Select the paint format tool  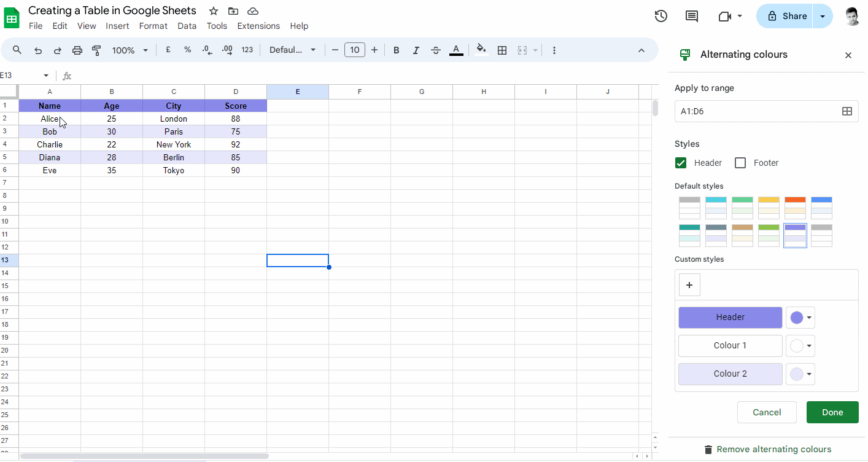coord(96,50)
